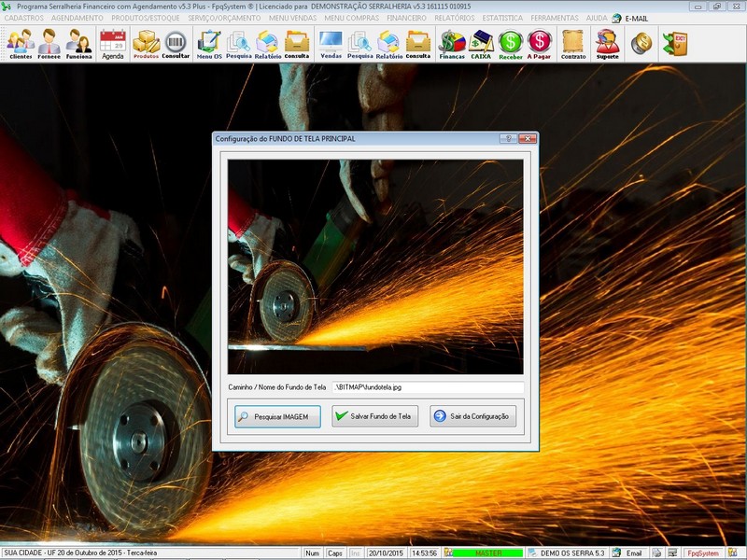Image resolution: width=747 pixels, height=560 pixels.
Task: Click the Salvar Fundo de Tela button
Action: click(x=375, y=416)
